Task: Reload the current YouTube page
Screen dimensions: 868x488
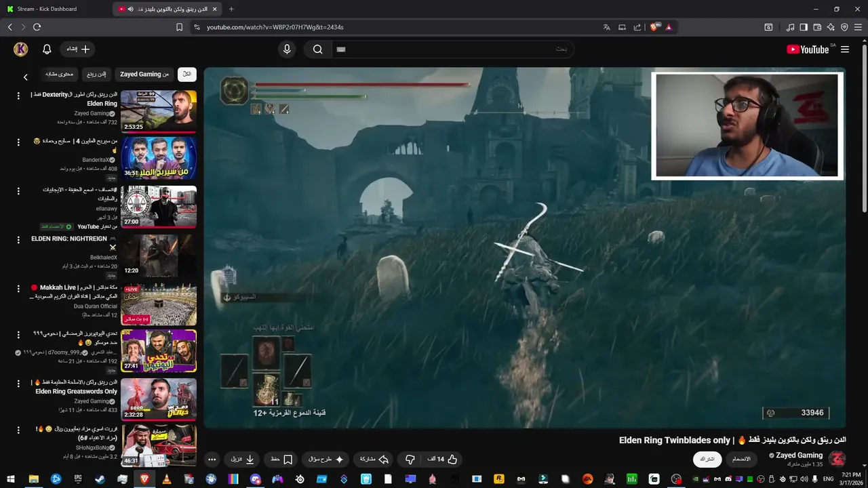Action: point(37,27)
